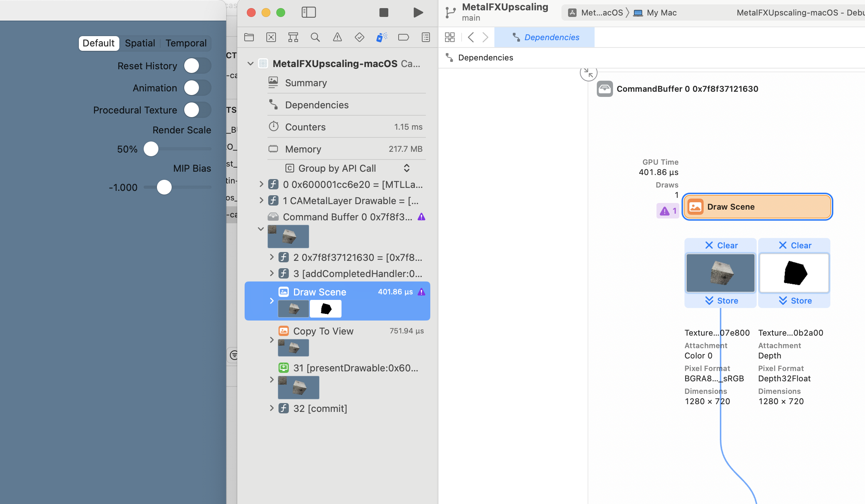Select the Debug navigator spray icon
The image size is (865, 504).
381,37
